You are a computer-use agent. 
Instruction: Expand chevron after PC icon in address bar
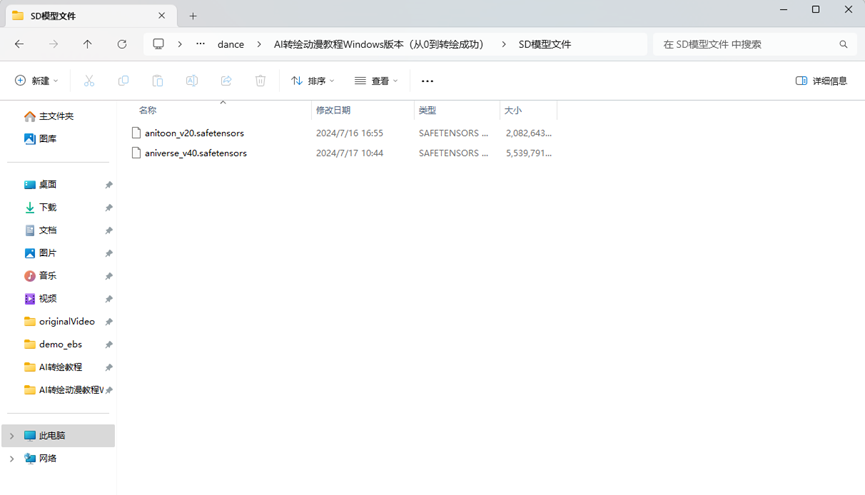(x=180, y=44)
